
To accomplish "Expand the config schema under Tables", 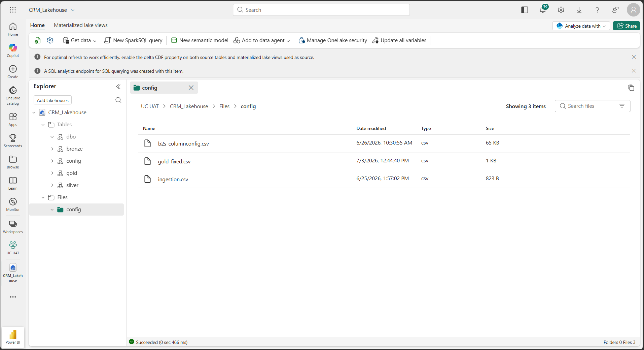I will pyautogui.click(x=52, y=161).
